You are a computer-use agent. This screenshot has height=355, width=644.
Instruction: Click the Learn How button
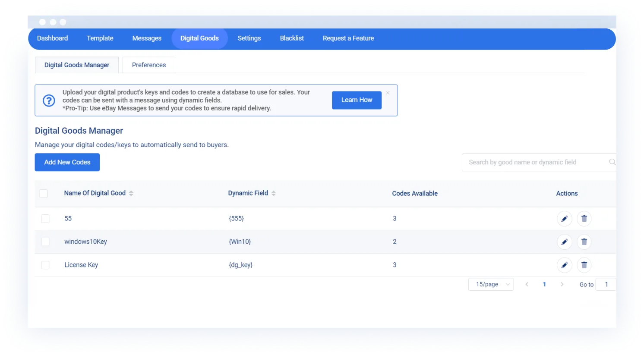pos(357,100)
